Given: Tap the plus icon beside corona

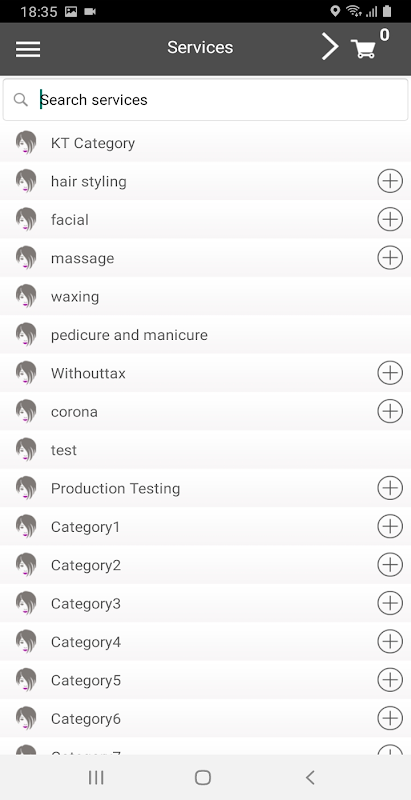Looking at the screenshot, I should pyautogui.click(x=390, y=411).
